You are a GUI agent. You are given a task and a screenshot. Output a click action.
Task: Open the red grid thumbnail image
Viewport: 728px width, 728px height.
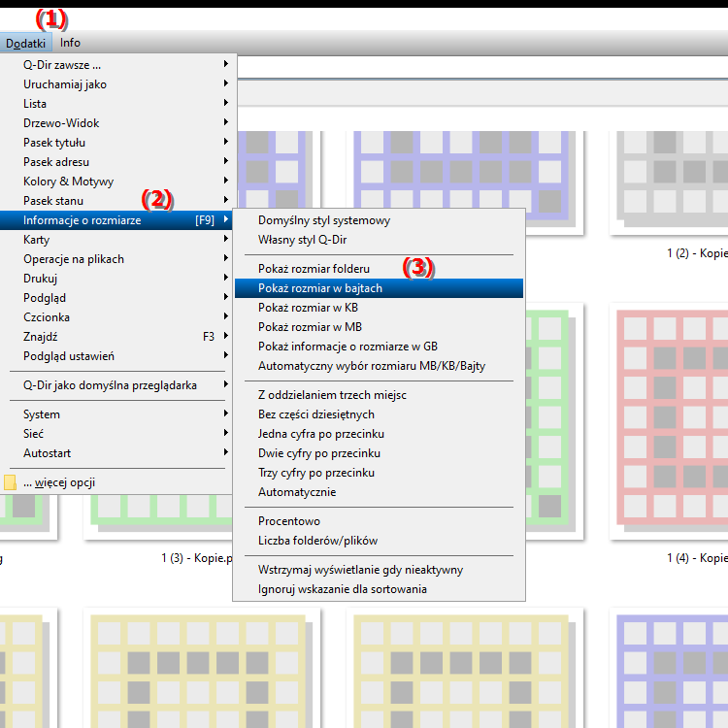click(x=670, y=422)
